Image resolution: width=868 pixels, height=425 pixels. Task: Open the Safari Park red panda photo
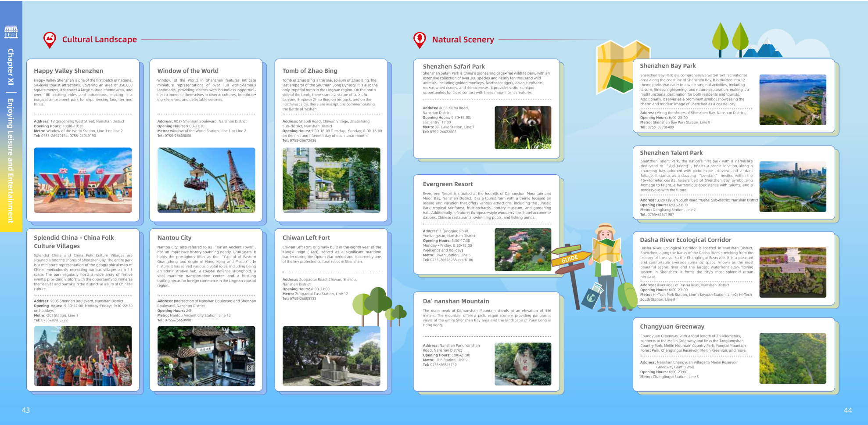tap(523, 128)
